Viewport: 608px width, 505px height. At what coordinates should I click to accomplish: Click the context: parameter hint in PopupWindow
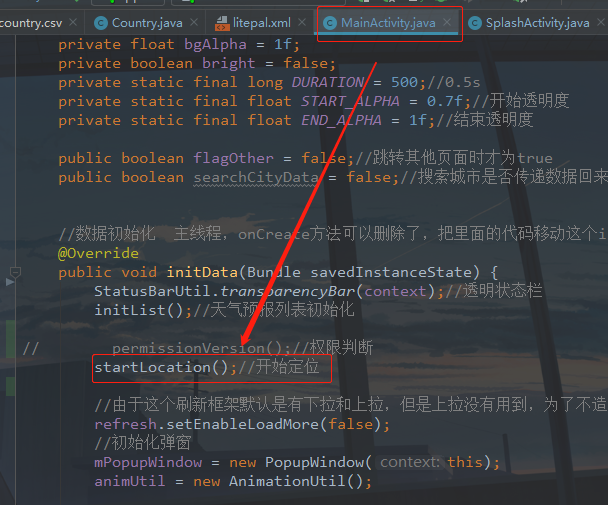[x=409, y=462]
